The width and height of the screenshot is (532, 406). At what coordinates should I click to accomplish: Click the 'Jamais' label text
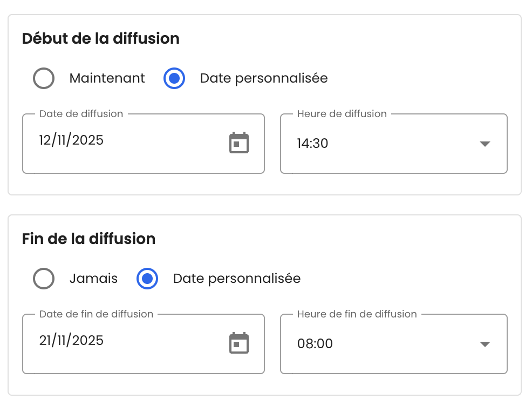coord(93,279)
